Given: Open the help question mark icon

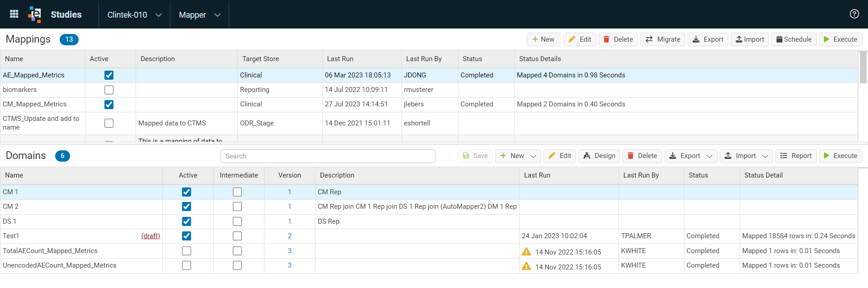Looking at the screenshot, I should click(854, 14).
